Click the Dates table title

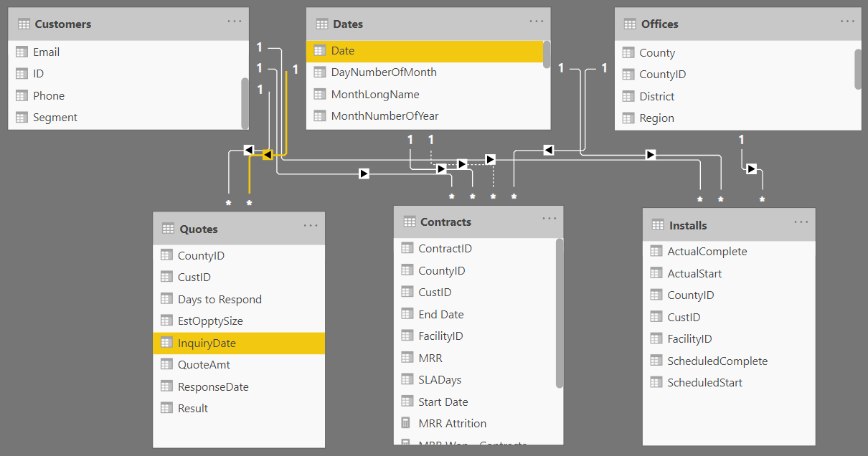pos(348,24)
